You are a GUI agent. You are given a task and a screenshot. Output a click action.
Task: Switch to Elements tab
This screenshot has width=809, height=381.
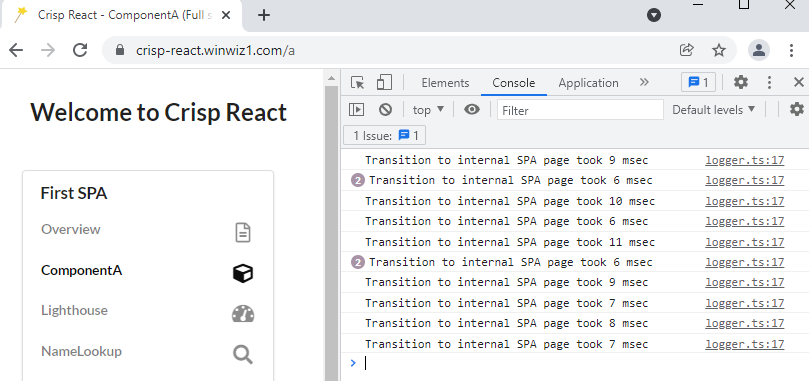tap(445, 83)
